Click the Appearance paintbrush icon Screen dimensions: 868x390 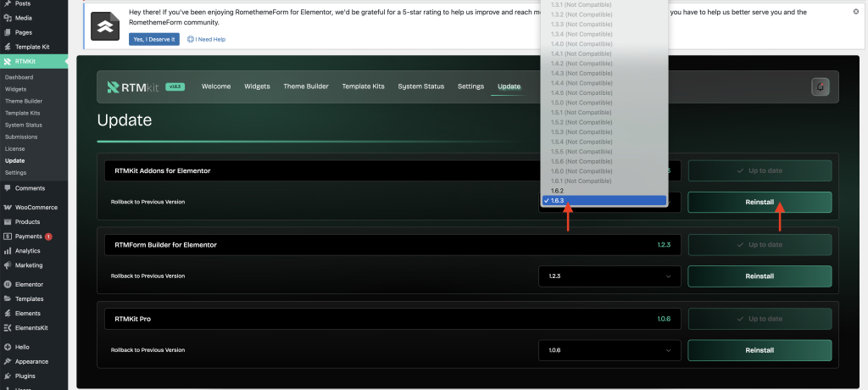[8, 361]
